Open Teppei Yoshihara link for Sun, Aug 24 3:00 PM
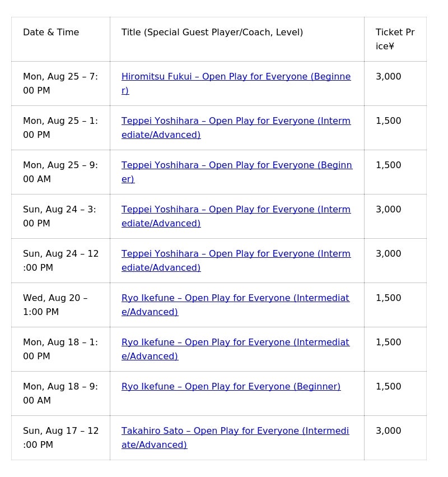 tap(236, 210)
